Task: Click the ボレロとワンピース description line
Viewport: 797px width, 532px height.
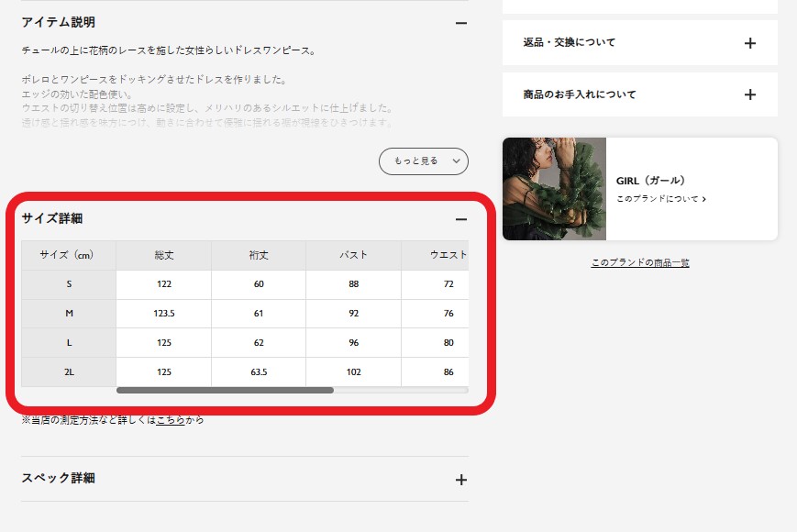Action: [x=154, y=80]
